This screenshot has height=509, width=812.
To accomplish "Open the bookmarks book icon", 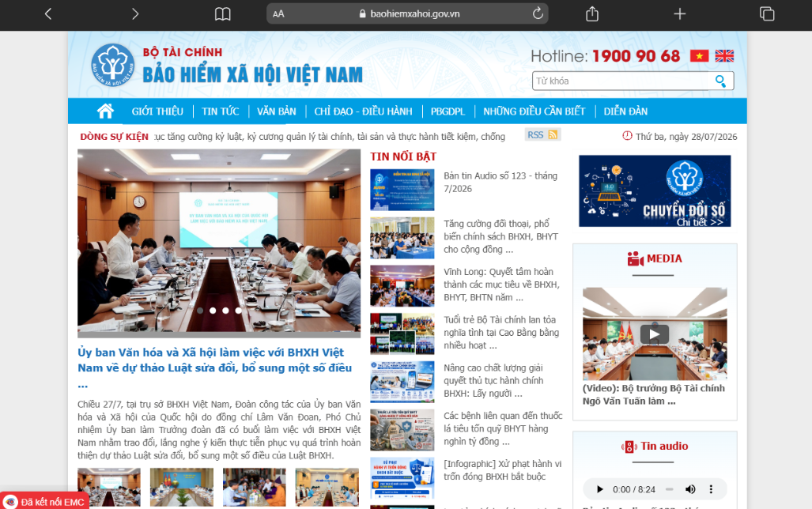I will point(223,14).
